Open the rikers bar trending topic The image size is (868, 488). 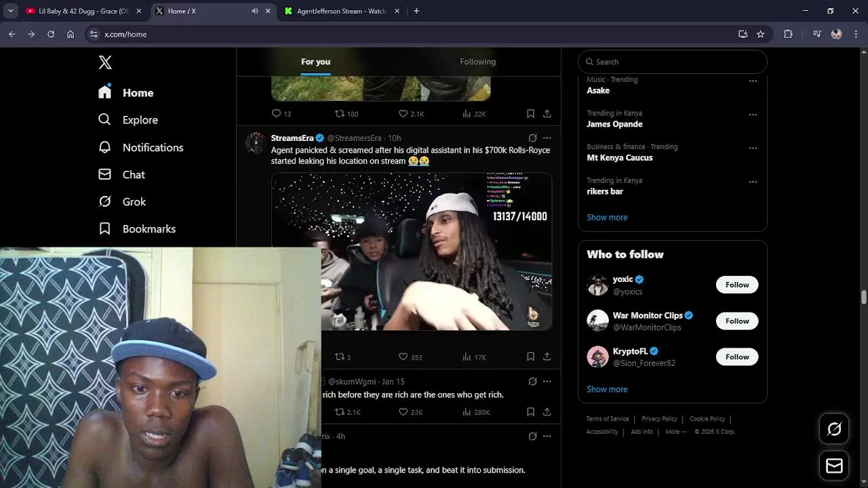[x=605, y=191]
